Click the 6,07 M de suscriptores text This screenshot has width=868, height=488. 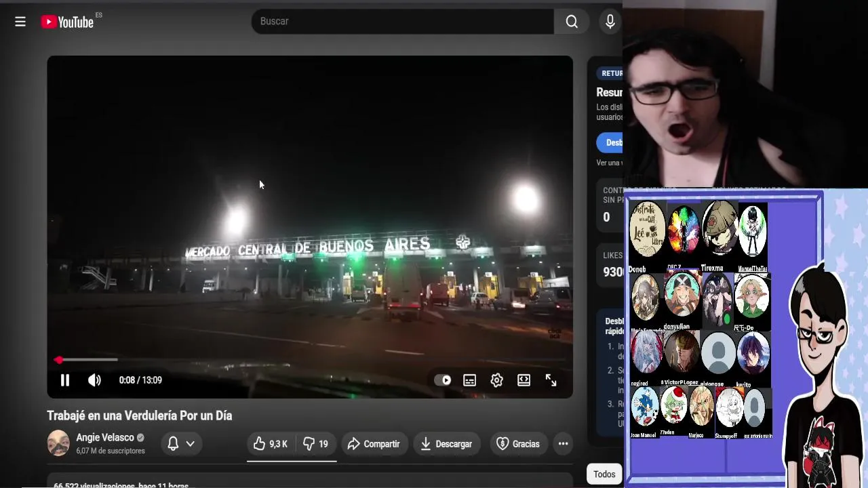111,451
